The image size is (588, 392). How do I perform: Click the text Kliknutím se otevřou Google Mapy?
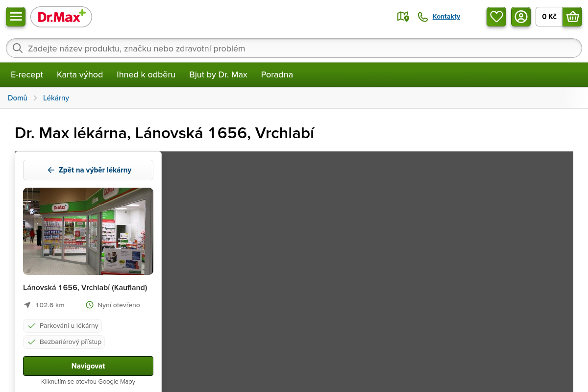(x=88, y=382)
